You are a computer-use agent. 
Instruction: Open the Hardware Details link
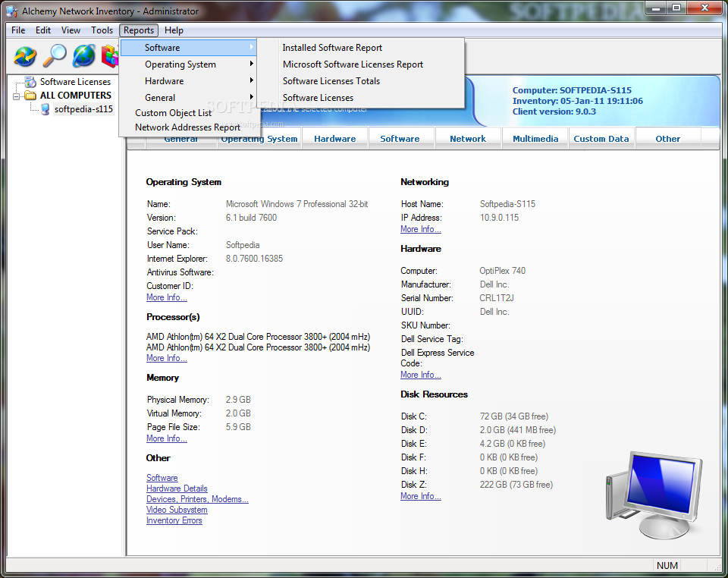[x=177, y=488]
